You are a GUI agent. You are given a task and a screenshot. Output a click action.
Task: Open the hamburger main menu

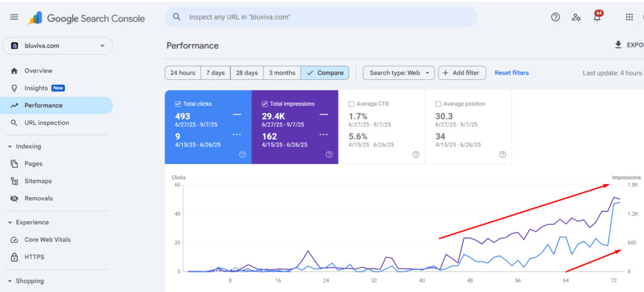[14, 18]
